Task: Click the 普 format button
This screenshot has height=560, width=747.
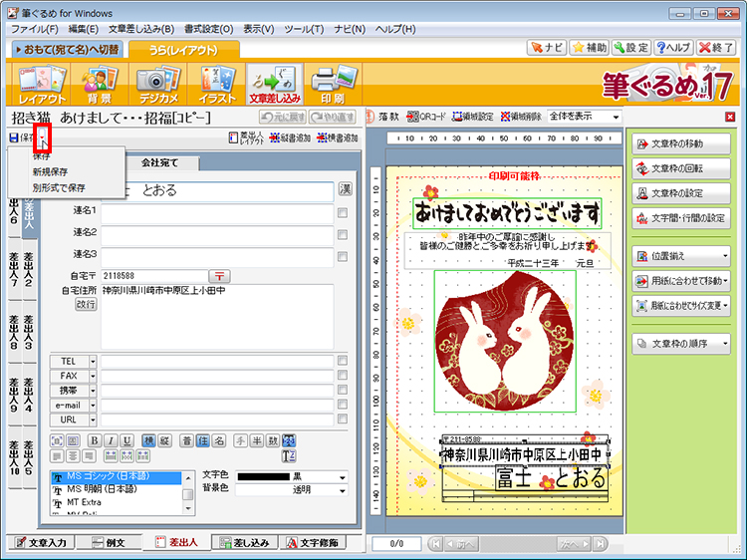Action: click(x=187, y=440)
